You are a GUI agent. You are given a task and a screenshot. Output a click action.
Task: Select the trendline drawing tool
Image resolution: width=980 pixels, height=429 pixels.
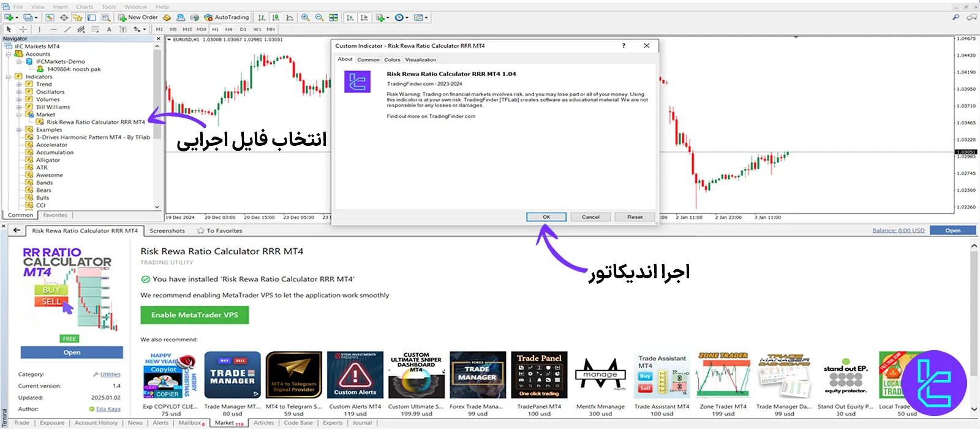coord(67,29)
